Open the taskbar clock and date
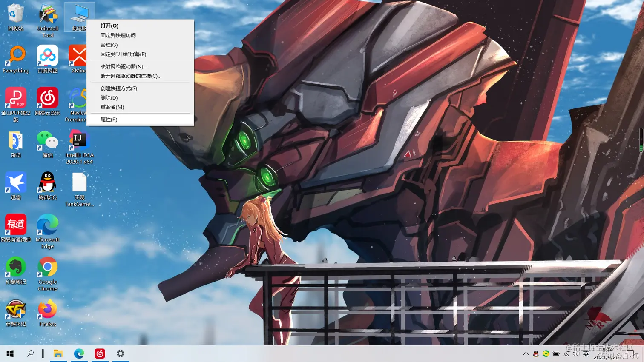The width and height of the screenshot is (644, 362). (607, 353)
